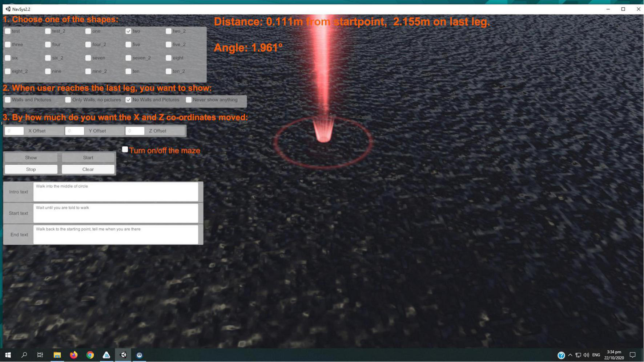Open Google Chrome from the taskbar

[90, 355]
